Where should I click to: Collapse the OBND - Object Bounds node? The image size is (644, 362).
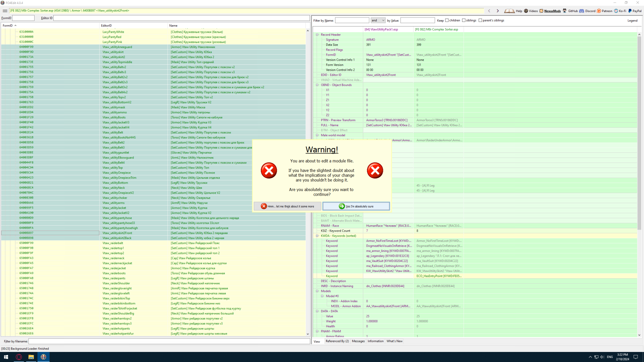click(317, 85)
